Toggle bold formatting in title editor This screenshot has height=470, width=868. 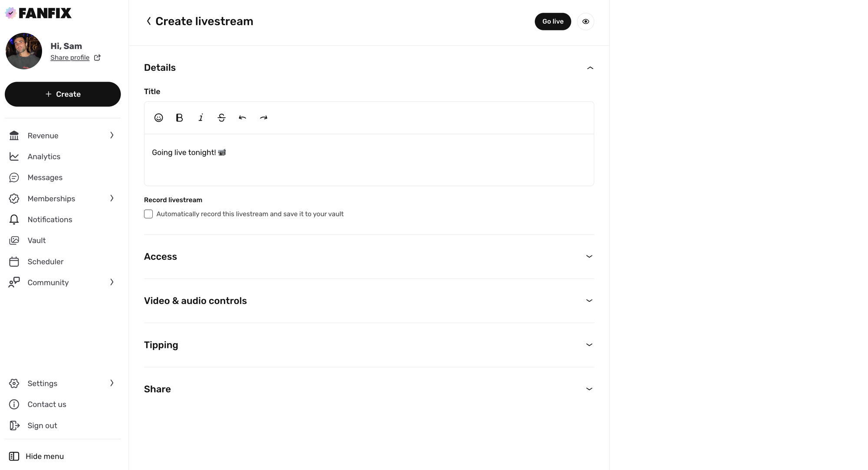179,118
